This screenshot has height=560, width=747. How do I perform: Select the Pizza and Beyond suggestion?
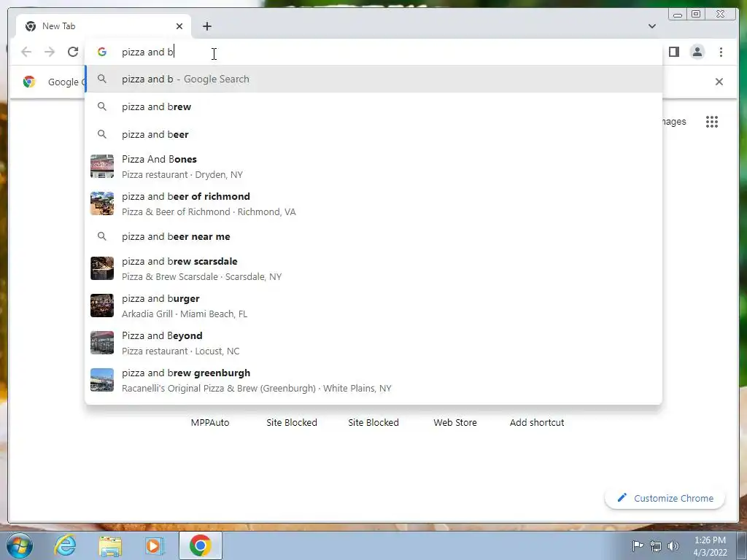[373, 343]
